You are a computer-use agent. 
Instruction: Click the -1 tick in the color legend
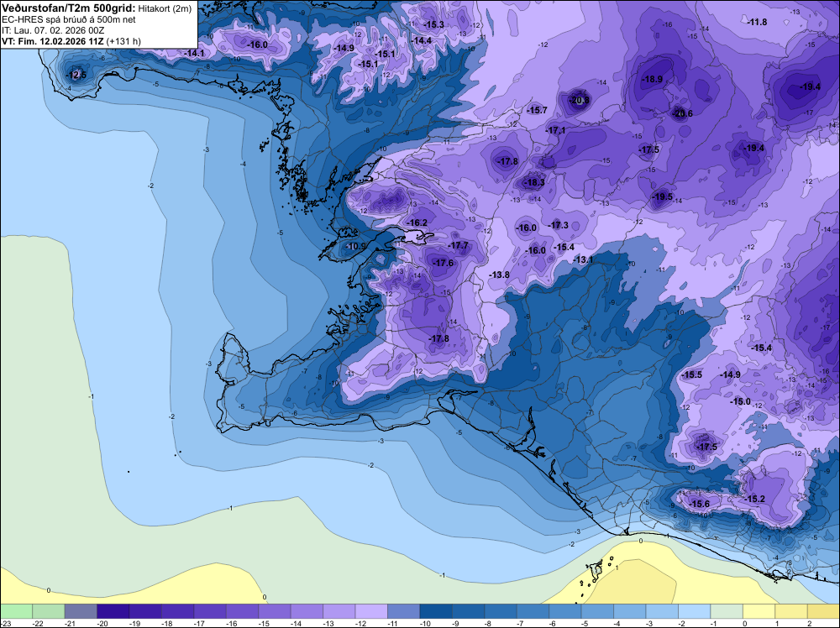(x=715, y=623)
